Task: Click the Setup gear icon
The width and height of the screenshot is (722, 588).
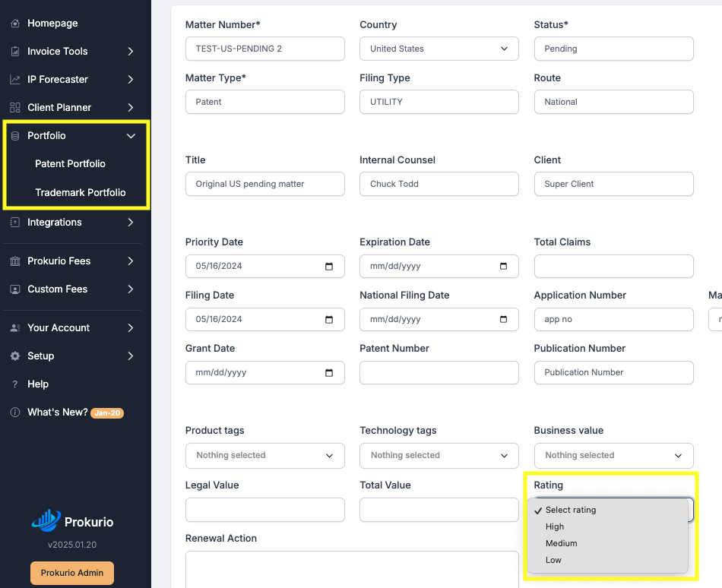Action: click(x=15, y=356)
